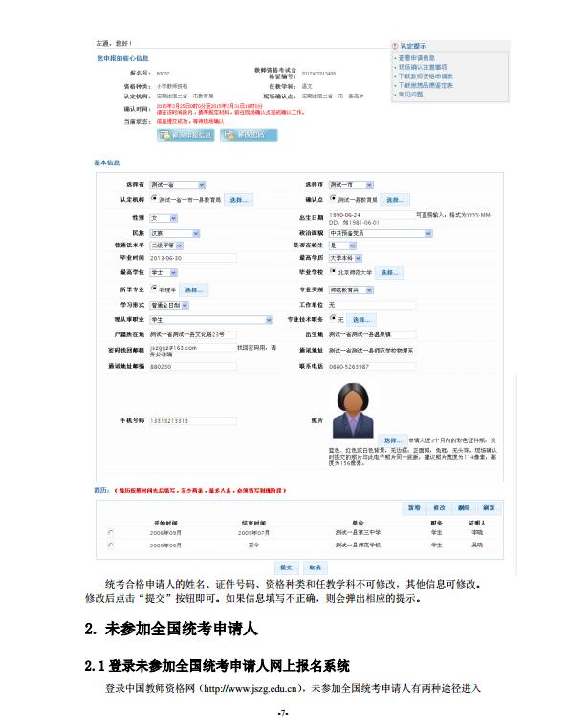
Task: Click the 提交 button
Action: click(286, 567)
